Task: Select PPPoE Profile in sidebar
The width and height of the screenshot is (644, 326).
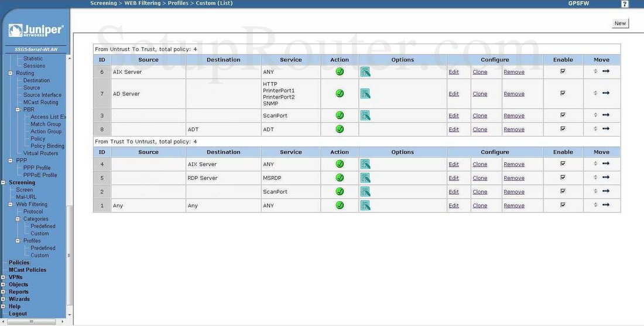Action: point(40,175)
